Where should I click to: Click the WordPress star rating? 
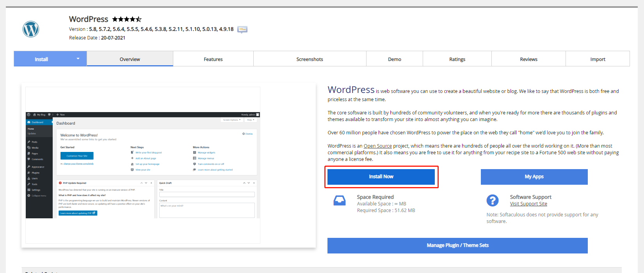coord(127,19)
